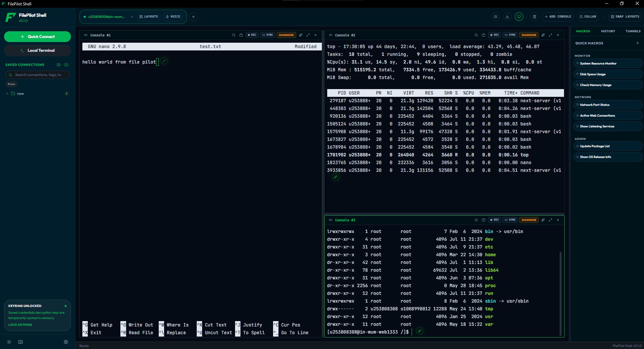Expand the Disk Space Usage macro
Screen dimensions: 644x349
point(608,74)
